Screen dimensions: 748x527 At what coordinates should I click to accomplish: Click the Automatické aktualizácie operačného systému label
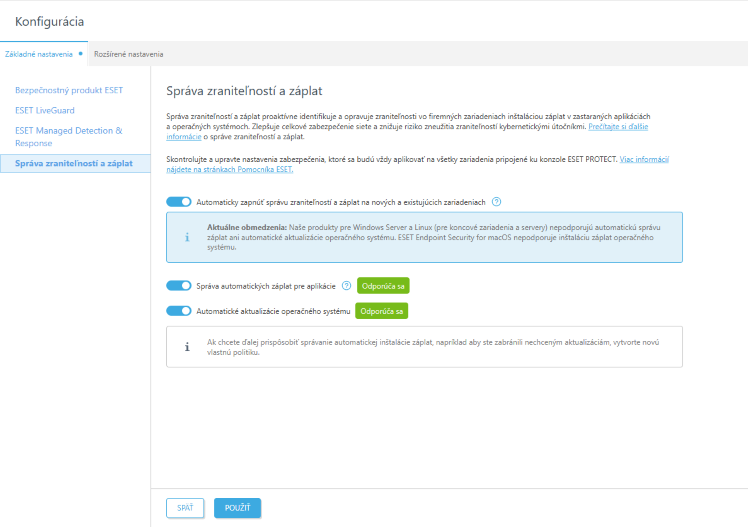273,311
